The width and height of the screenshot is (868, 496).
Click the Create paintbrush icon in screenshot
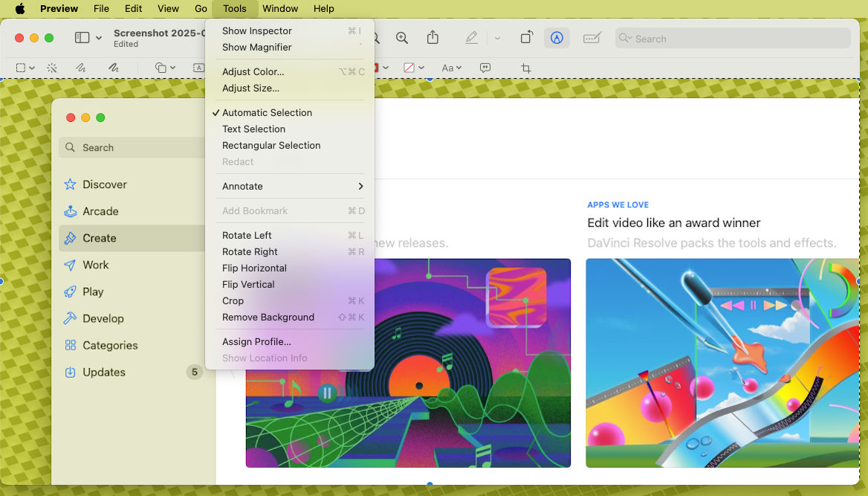coord(70,238)
